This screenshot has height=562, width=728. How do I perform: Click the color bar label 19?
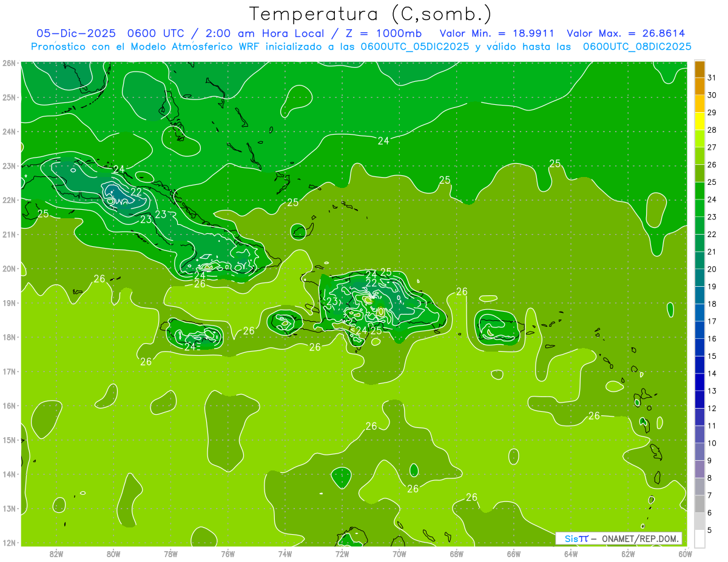712,286
